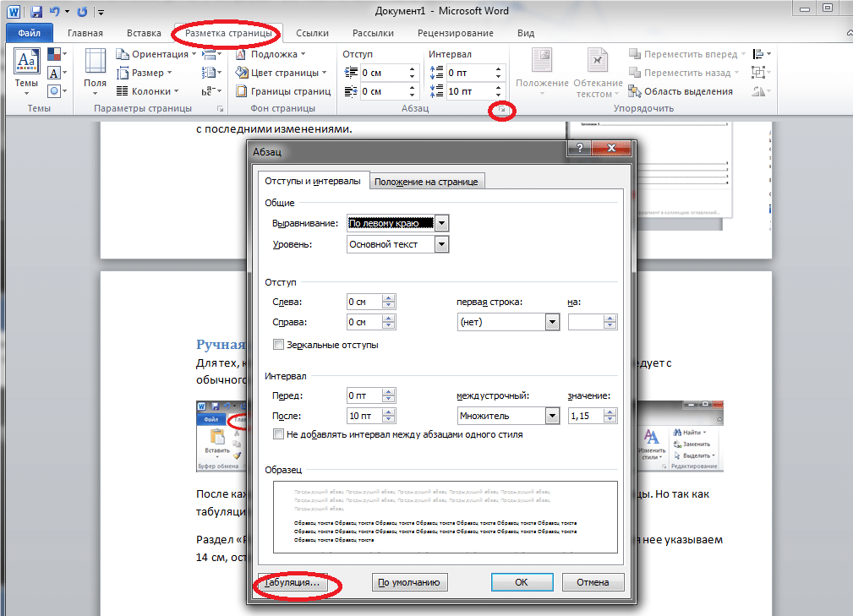Click the Границы страниц button
Image resolution: width=853 pixels, height=616 pixels.
tap(283, 90)
